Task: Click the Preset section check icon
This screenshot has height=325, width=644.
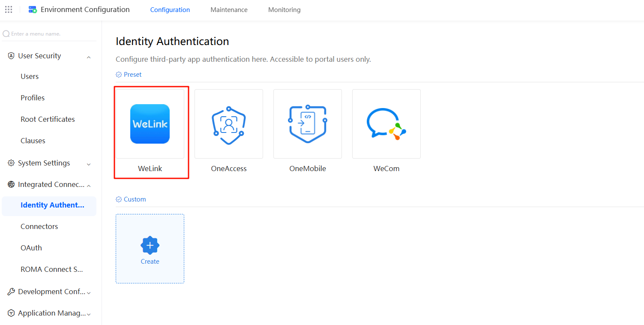Action: (x=119, y=75)
